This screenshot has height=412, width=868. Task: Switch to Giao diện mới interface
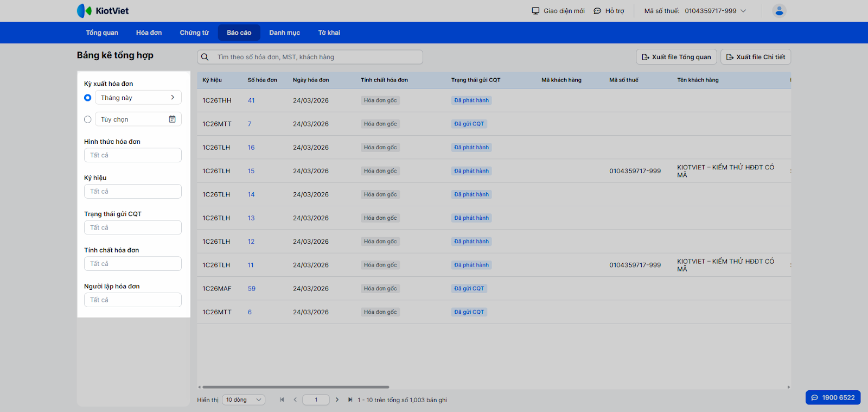[558, 11]
